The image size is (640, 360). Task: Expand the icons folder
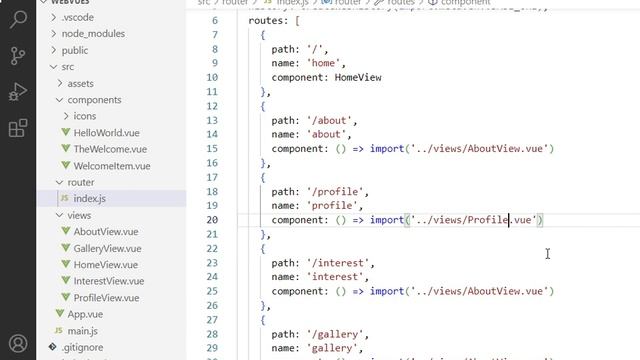(66, 116)
